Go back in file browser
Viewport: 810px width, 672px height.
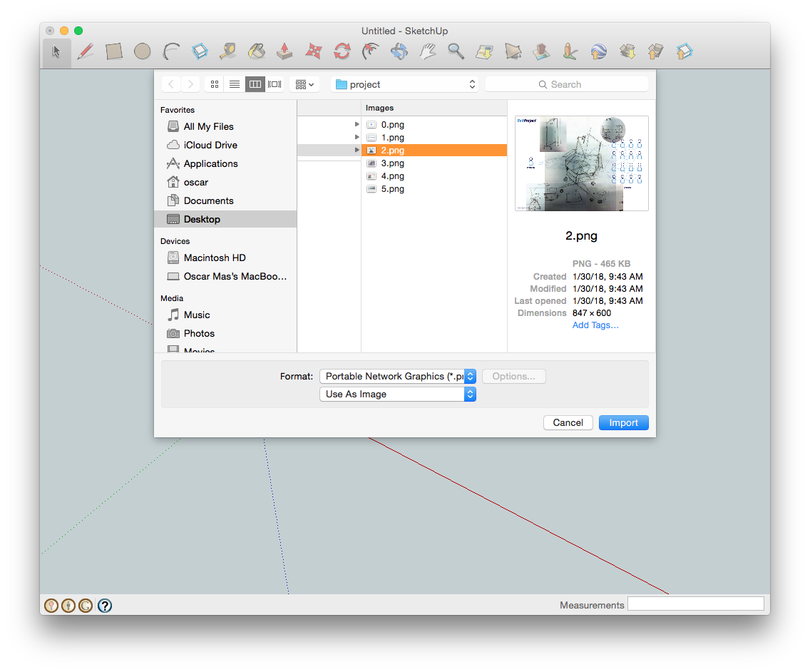[171, 84]
